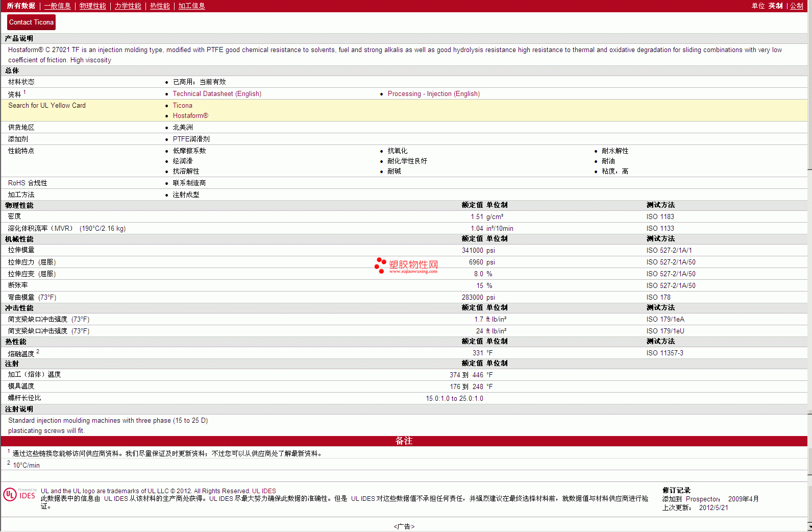
Task: Click the 螺杆长径比 row label
Action: [x=24, y=398]
